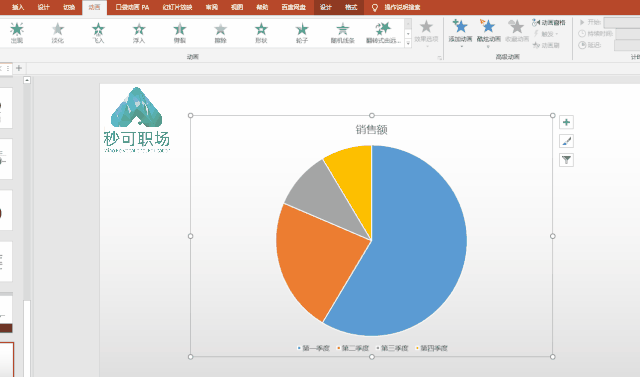Click legend entry 第四季度
Screen dimensions: 640x377
point(431,348)
